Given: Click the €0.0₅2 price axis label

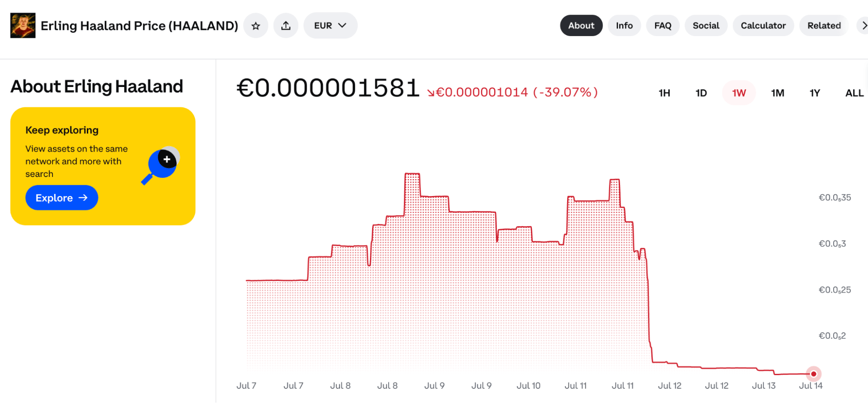Looking at the screenshot, I should tap(832, 336).
